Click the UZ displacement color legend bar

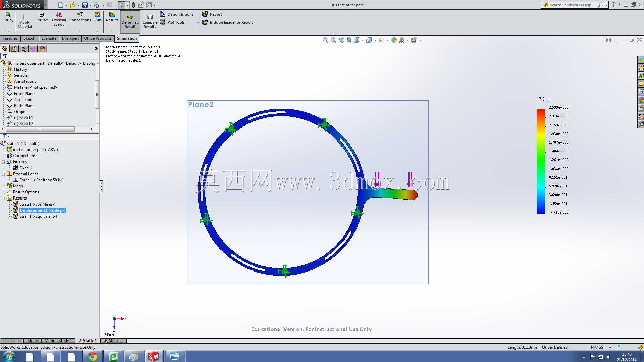(541, 161)
